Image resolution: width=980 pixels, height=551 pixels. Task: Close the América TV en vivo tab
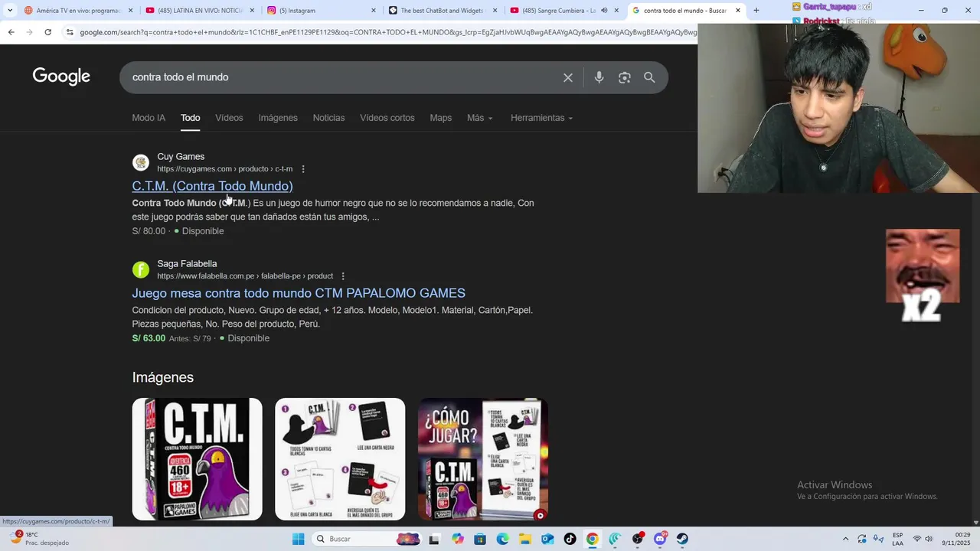click(131, 10)
